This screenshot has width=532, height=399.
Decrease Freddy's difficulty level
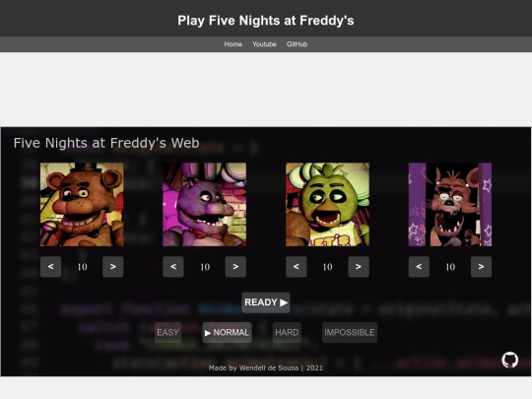(x=50, y=267)
